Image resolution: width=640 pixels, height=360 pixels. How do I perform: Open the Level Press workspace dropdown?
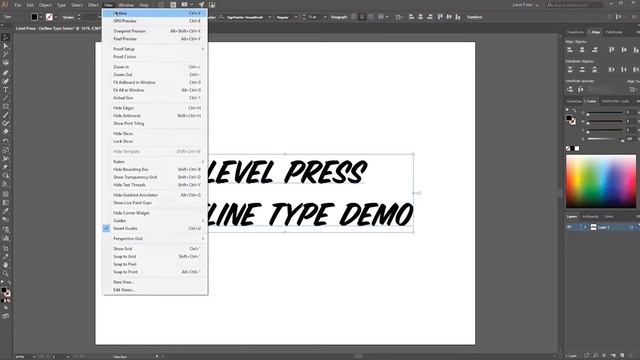525,5
